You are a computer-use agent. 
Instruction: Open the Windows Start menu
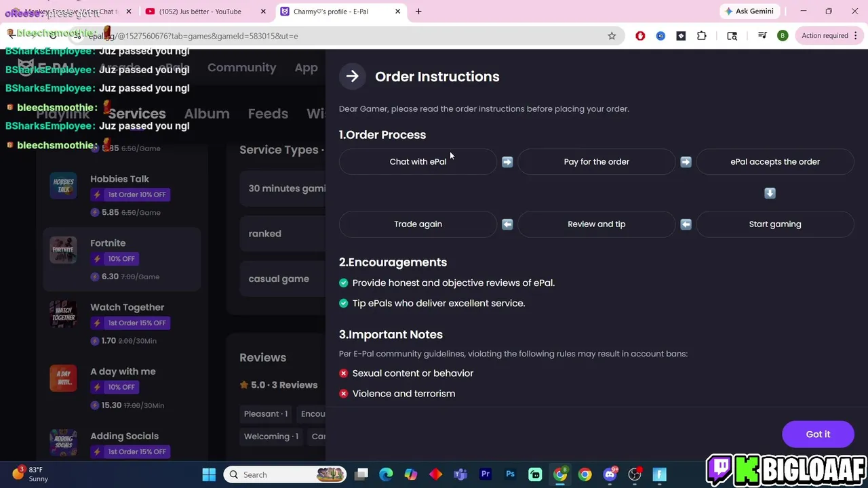(x=209, y=474)
